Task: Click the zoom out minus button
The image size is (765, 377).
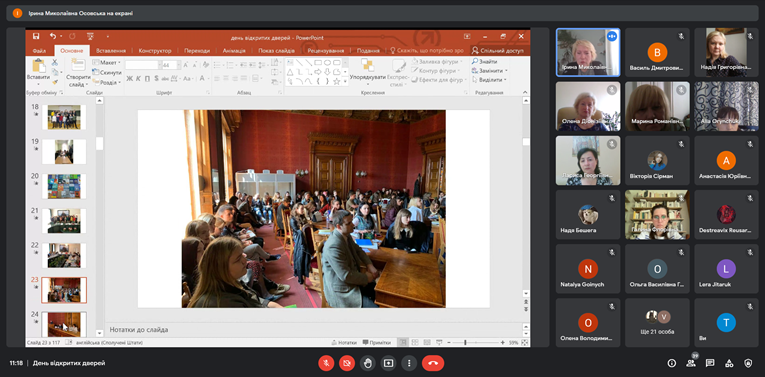Action: coord(449,342)
